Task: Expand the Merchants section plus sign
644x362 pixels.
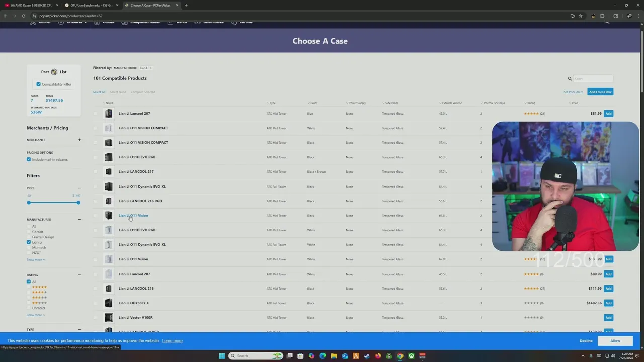Action: click(79, 140)
